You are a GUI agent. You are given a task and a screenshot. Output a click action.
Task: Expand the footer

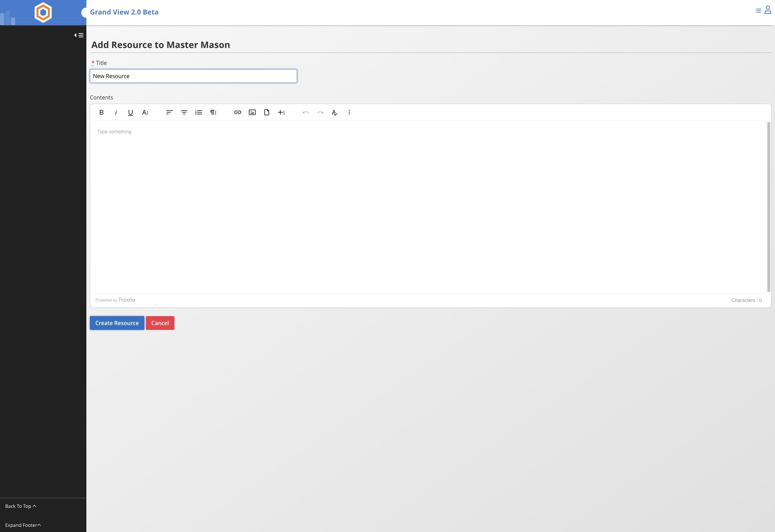[x=23, y=525]
